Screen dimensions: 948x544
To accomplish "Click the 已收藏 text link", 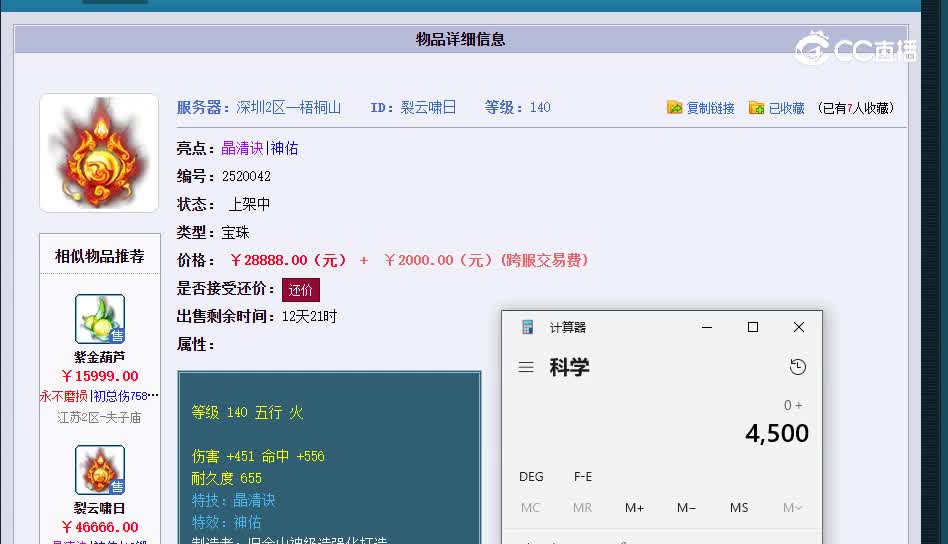I will coord(787,108).
